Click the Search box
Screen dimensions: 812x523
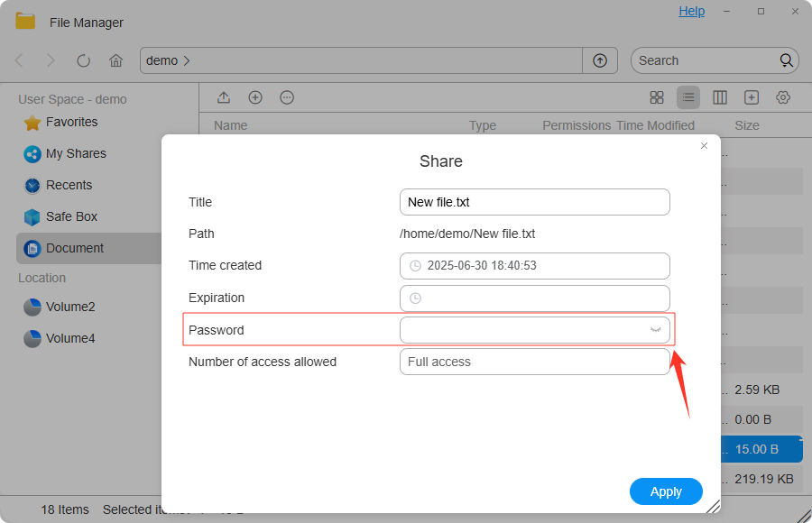click(x=715, y=60)
